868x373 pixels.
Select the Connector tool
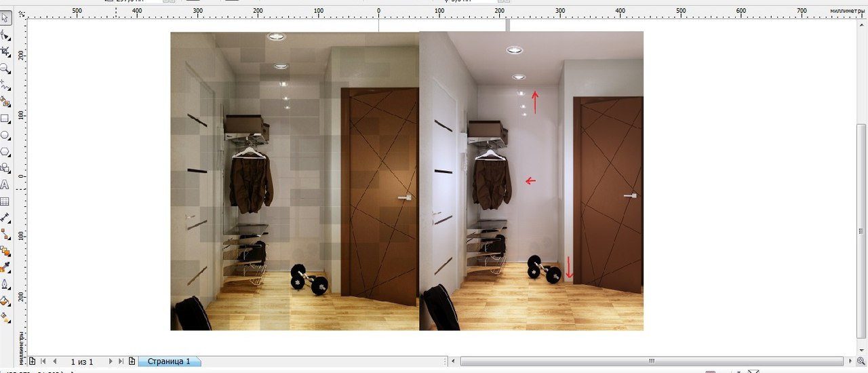pos(5,234)
